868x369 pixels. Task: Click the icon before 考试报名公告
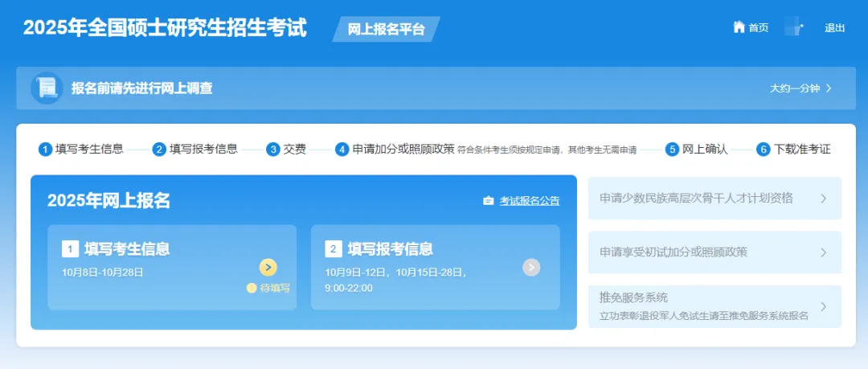pyautogui.click(x=489, y=200)
